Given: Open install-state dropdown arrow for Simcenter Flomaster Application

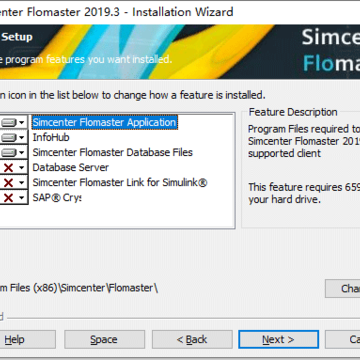Looking at the screenshot, I should tap(22, 123).
